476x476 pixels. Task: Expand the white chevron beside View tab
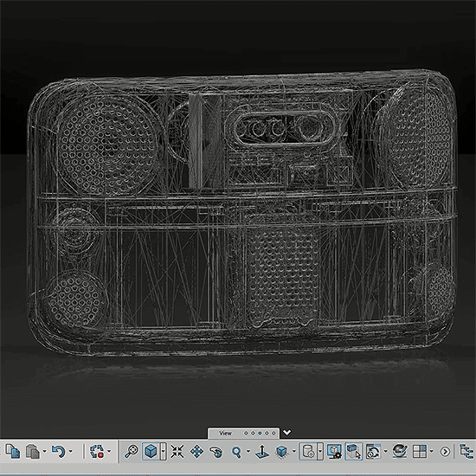[286, 432]
